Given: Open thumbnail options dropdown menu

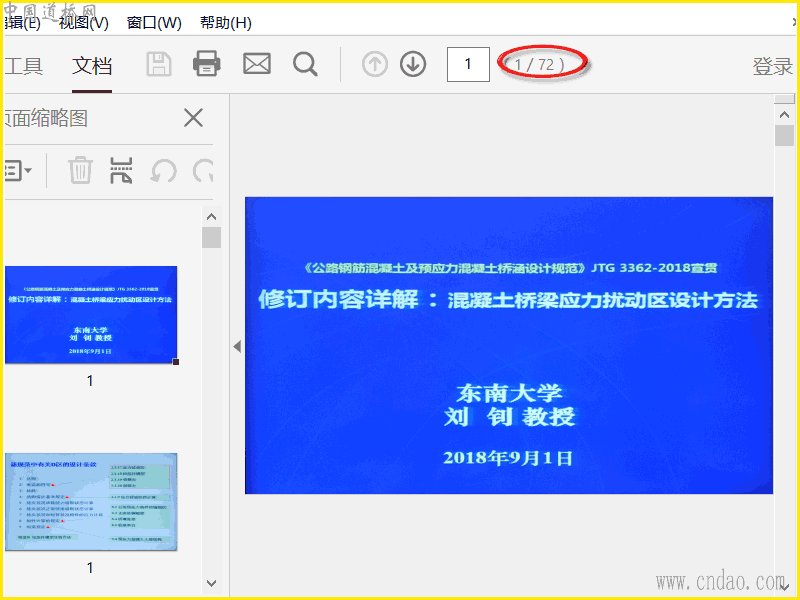Looking at the screenshot, I should click(x=18, y=170).
